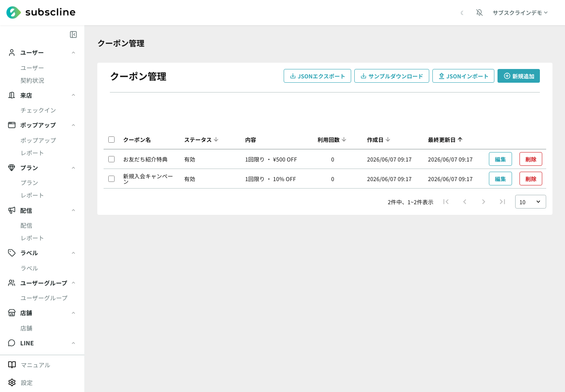Screen dimensions: 565x392
Task: Select all coupons header checkbox
Action: tap(111, 140)
